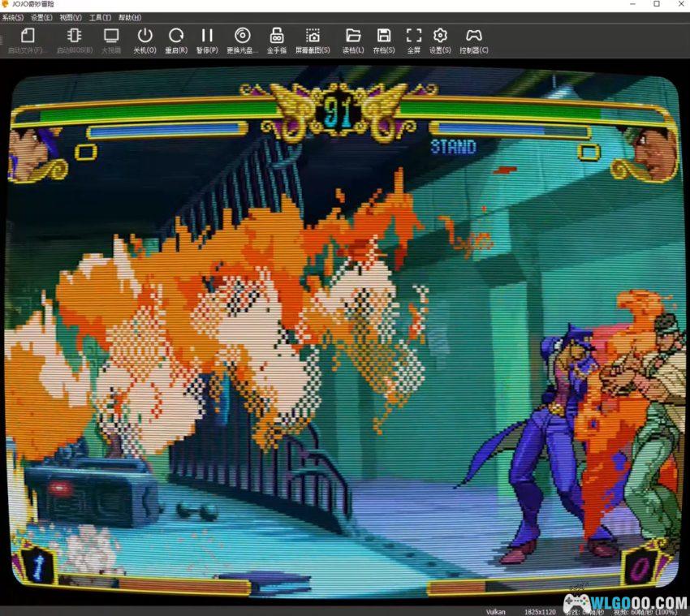Maximize the JOJO emulator window
This screenshot has width=690, height=616.
coord(657,4)
